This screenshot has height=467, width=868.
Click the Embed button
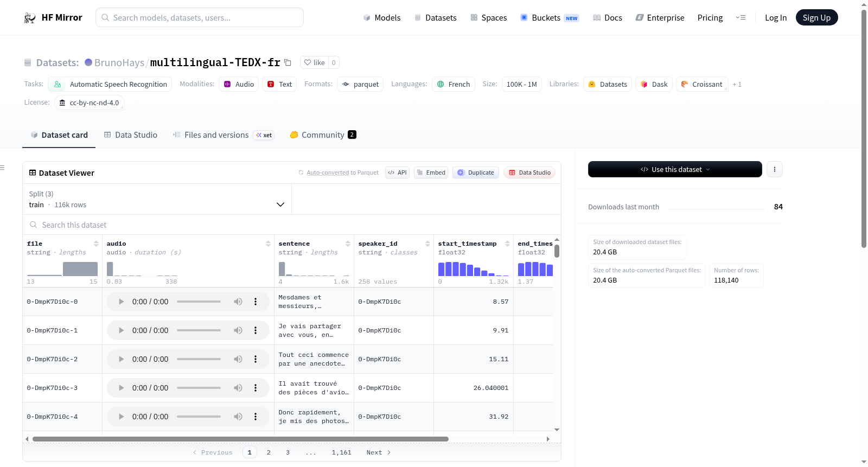click(431, 172)
